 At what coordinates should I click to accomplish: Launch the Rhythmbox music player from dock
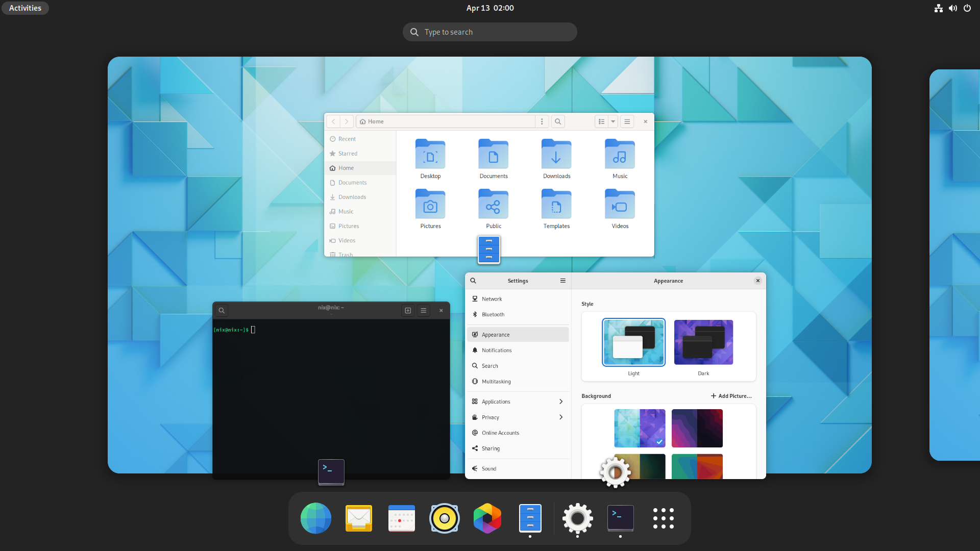click(444, 518)
